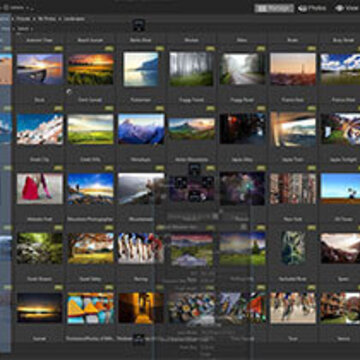Select the colorful nebula thumbnail
Viewport: 360px width, 360px height.
(x=242, y=189)
